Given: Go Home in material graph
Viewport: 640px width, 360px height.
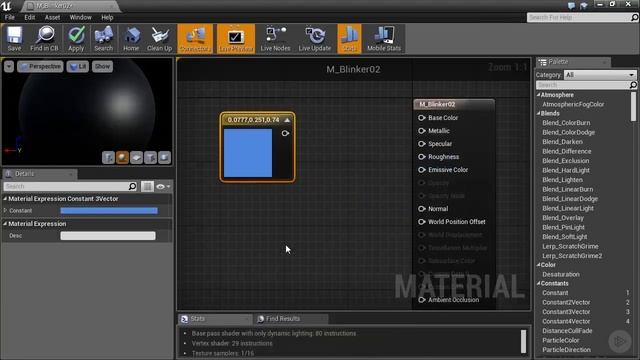Looking at the screenshot, I should 131,39.
